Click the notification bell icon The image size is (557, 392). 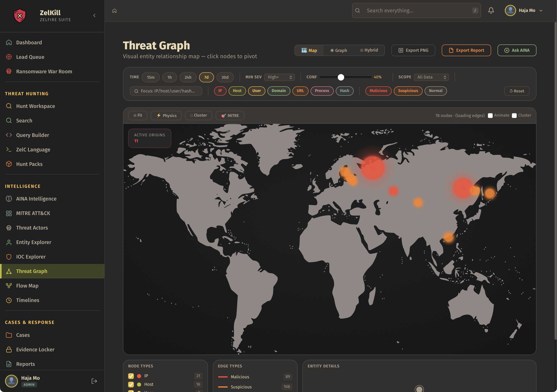[491, 10]
